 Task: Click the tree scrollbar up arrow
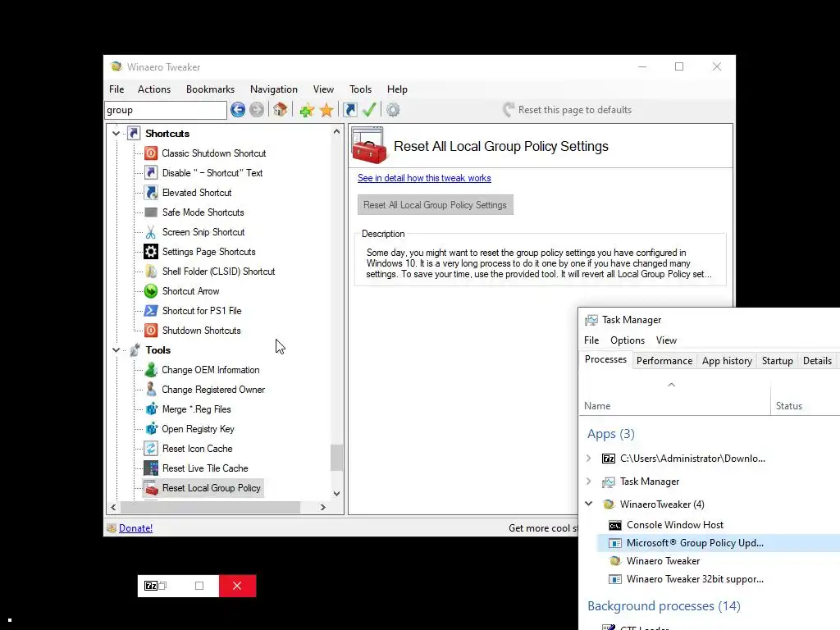[x=336, y=131]
